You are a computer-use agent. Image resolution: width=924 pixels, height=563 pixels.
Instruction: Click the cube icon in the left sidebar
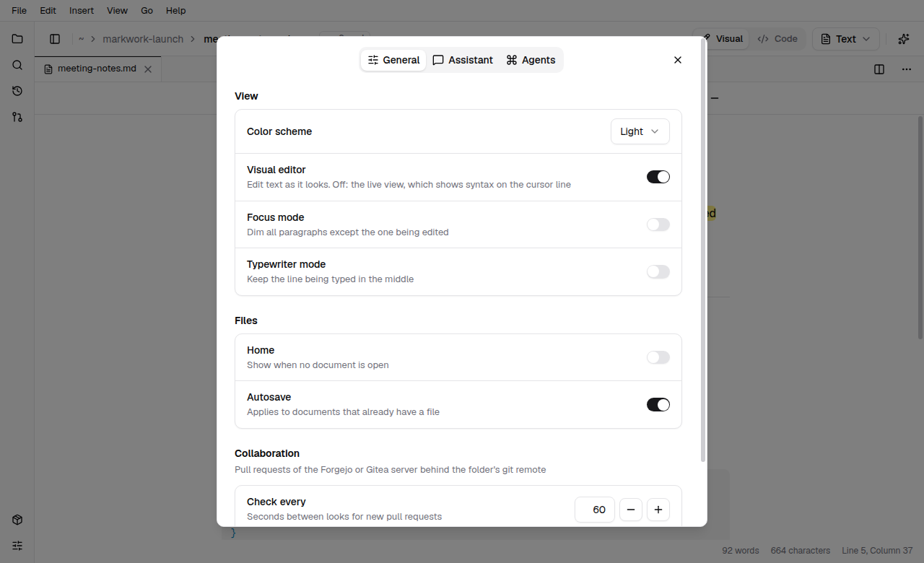[x=17, y=520]
